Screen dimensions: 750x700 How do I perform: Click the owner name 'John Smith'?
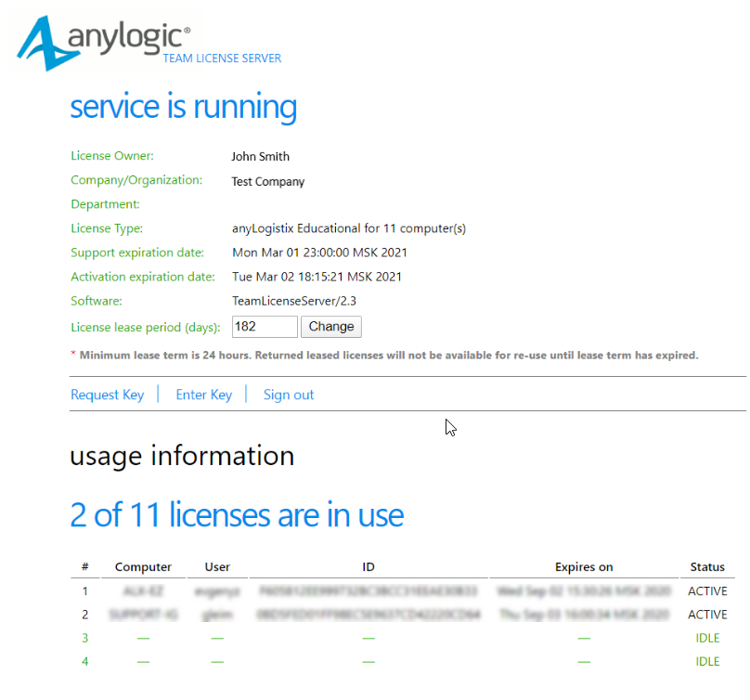point(260,157)
